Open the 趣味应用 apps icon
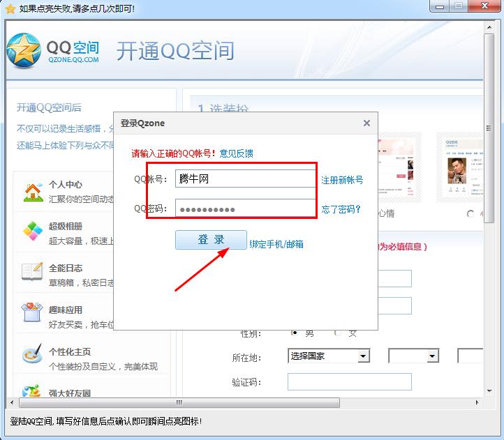 pos(33,312)
